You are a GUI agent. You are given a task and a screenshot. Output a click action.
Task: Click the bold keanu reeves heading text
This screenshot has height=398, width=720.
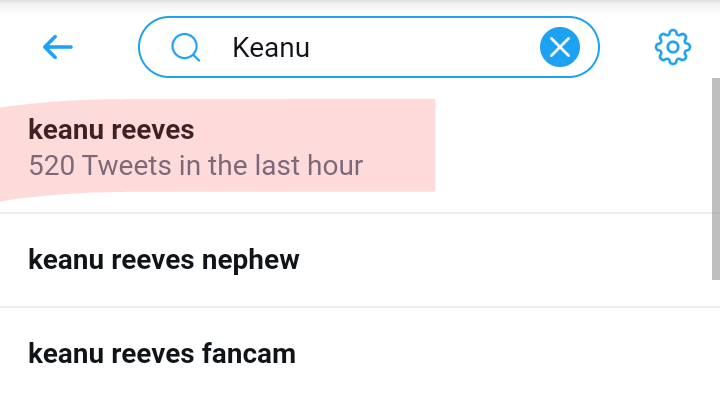(x=111, y=129)
